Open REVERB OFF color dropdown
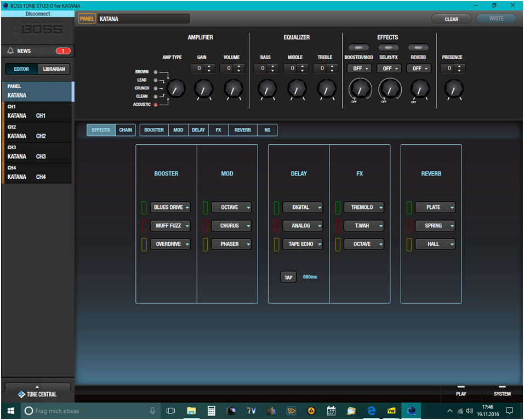 click(x=419, y=69)
